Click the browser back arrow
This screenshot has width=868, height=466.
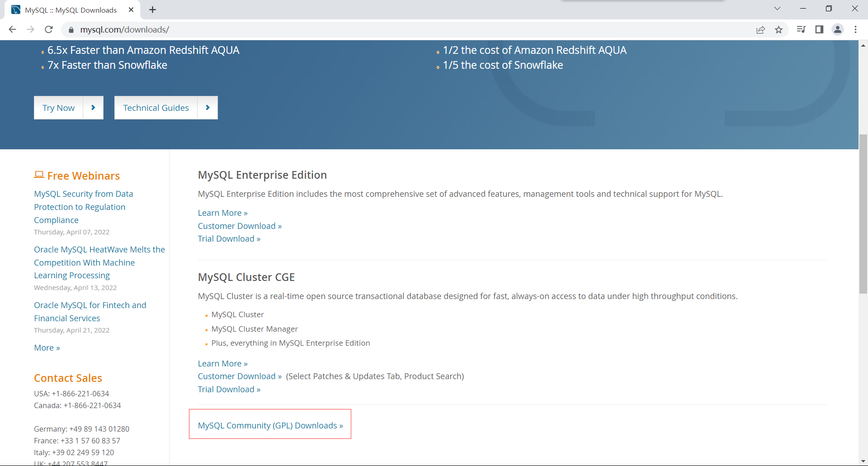click(12, 29)
